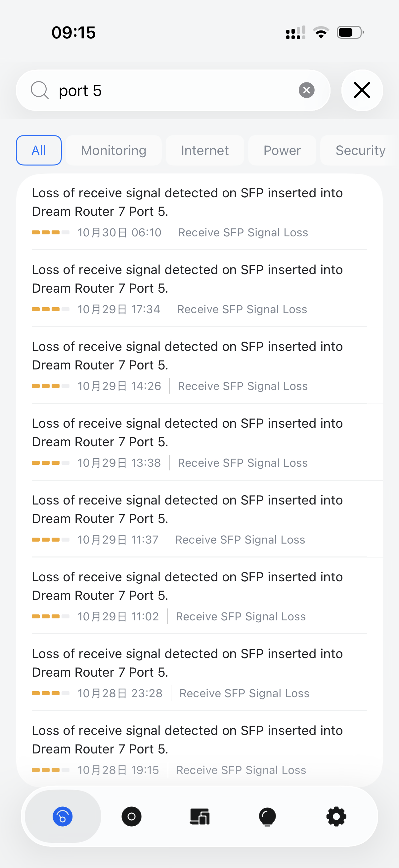This screenshot has height=868, width=399.
Task: Tap the light bulb icon in bottom bar
Action: [x=267, y=816]
